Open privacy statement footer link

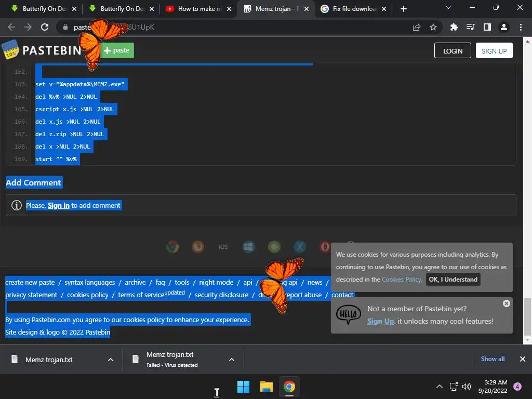(x=31, y=295)
